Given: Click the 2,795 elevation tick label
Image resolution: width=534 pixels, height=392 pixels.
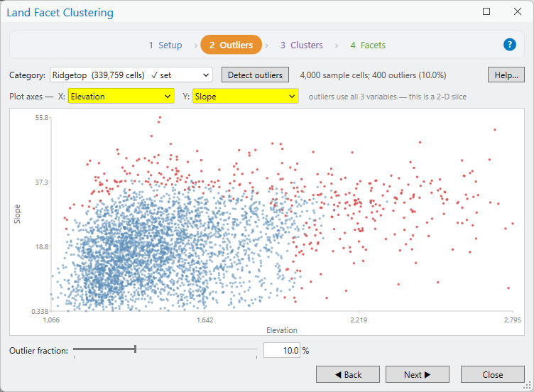Looking at the screenshot, I should point(512,320).
